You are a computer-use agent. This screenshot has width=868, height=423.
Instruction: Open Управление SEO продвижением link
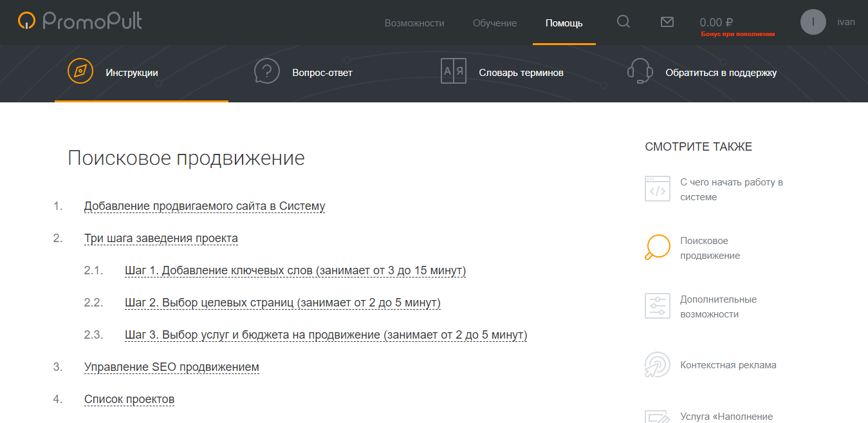click(172, 368)
